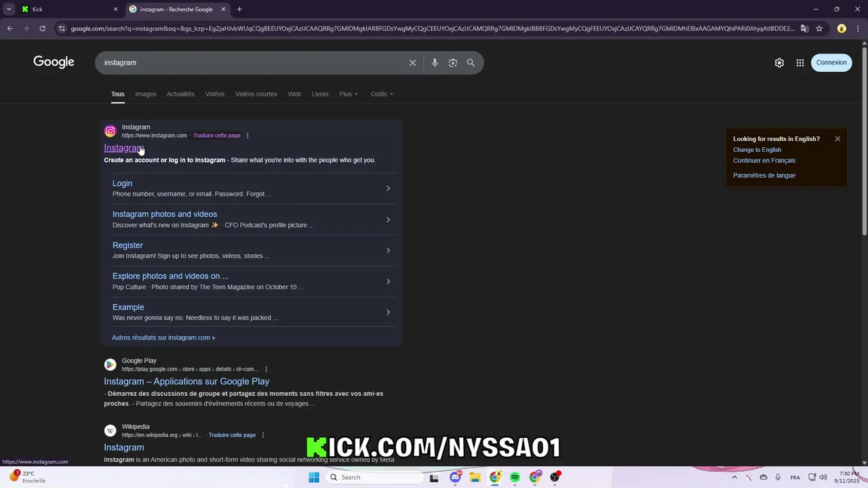Switch to the Actualités tab
The height and width of the screenshot is (488, 868).
[x=180, y=94]
